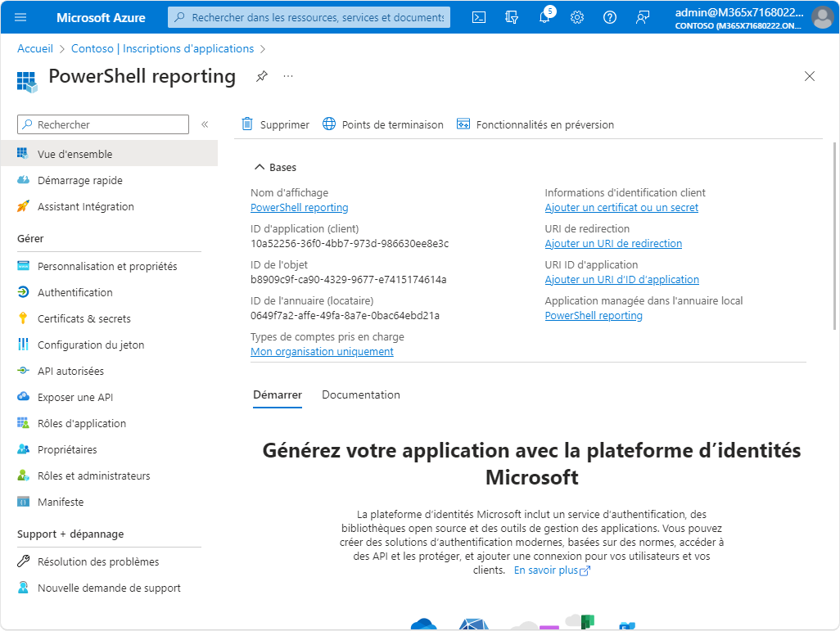Click the Microsoft Azure logo text
This screenshot has height=631, width=840.
101,18
